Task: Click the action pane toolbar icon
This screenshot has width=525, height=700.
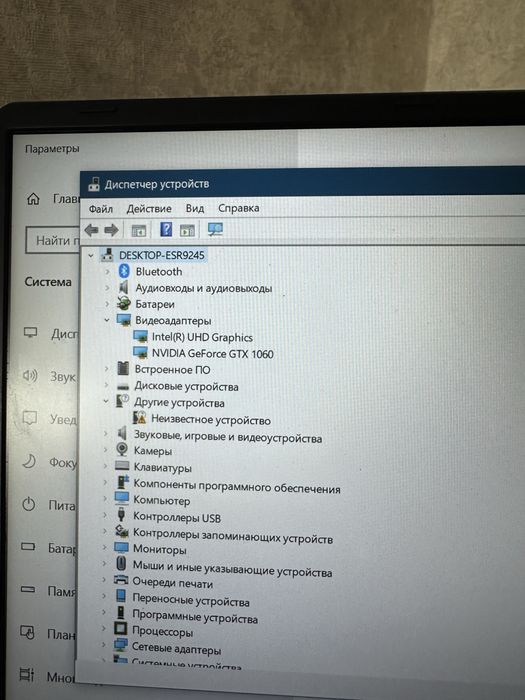Action: tap(187, 230)
